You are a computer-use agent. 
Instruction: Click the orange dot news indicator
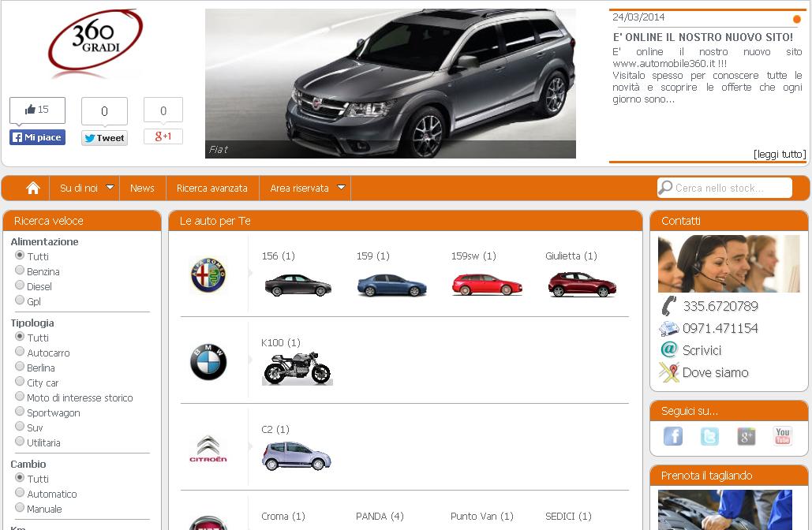797,19
